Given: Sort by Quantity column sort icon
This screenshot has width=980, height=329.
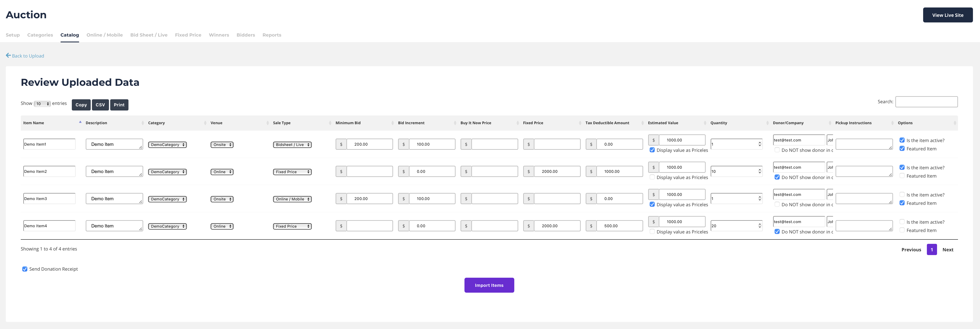Looking at the screenshot, I should pyautogui.click(x=767, y=123).
